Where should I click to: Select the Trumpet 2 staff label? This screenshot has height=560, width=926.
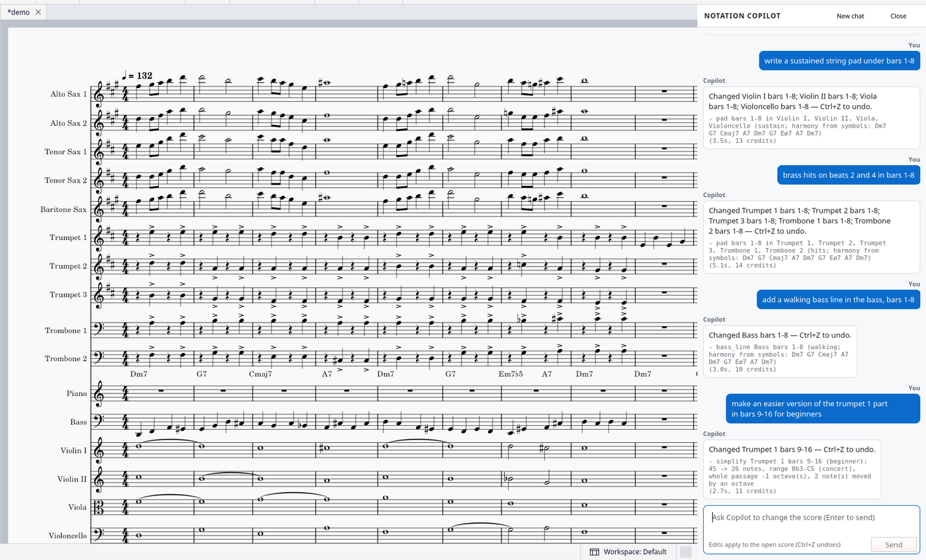tap(68, 266)
